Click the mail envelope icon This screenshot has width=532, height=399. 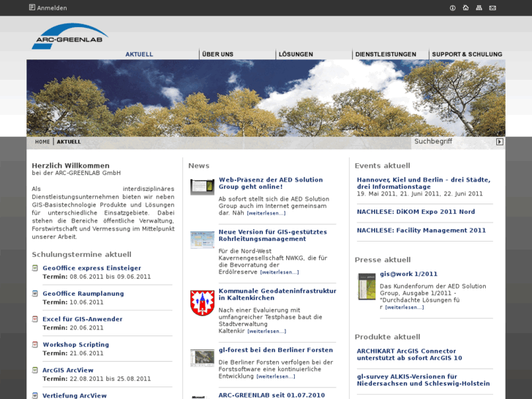[492, 8]
